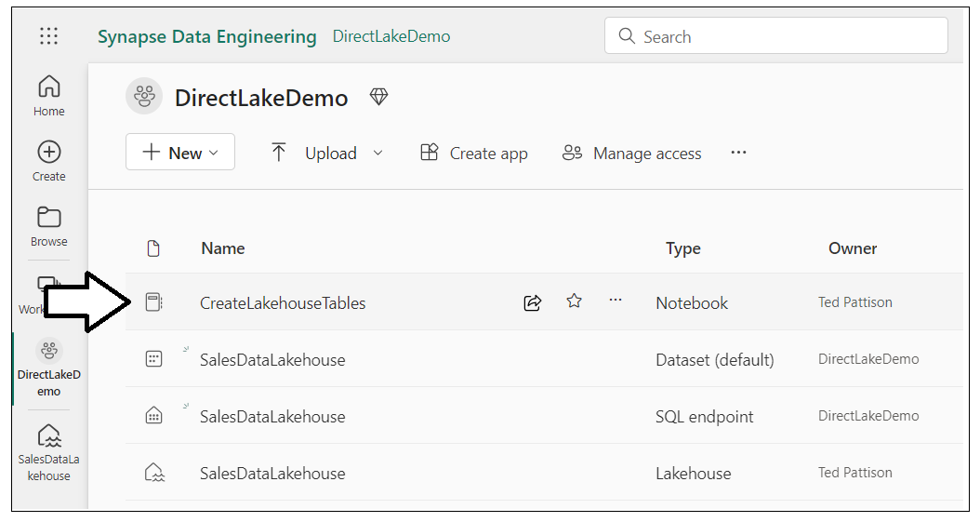Open Browse in the left navigation

(48, 226)
